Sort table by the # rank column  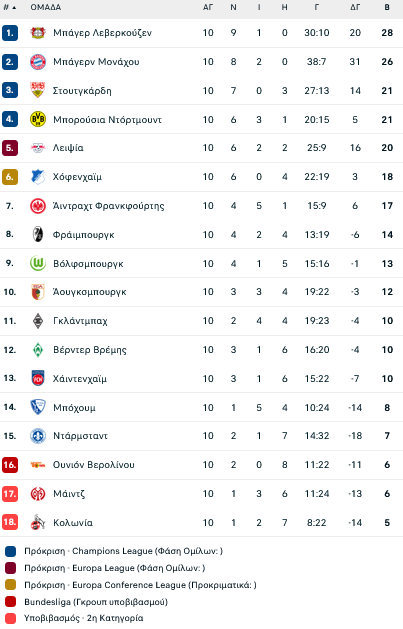10,7
